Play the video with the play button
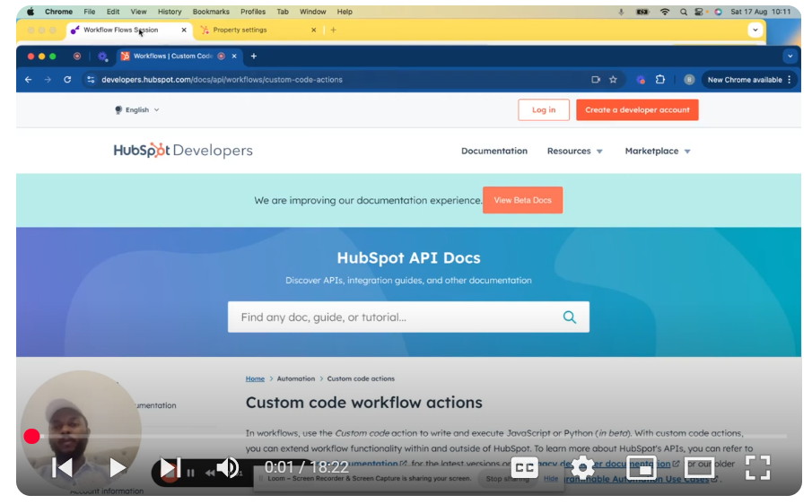 coord(118,468)
